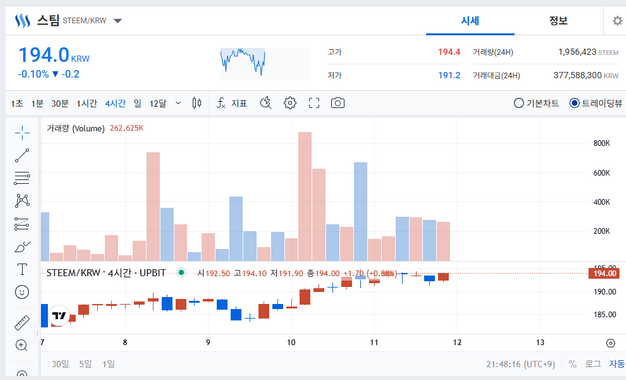Image resolution: width=626 pixels, height=380 pixels.
Task: Select the trend line drawing tool
Action: click(x=22, y=155)
